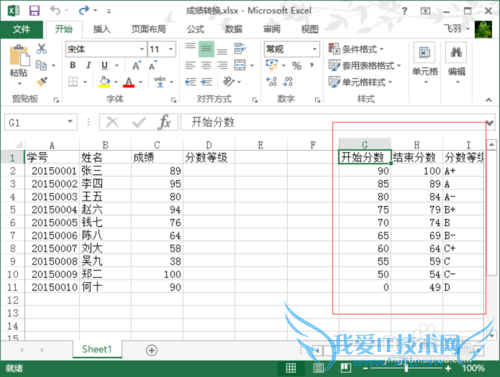
Task: Open the 文件 File tab
Action: (22, 29)
